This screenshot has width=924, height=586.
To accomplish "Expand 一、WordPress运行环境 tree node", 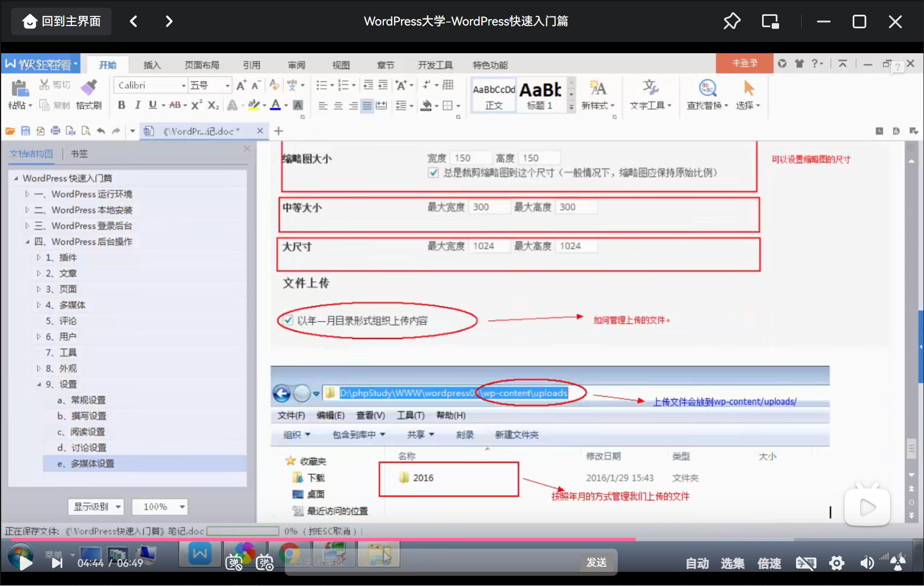I will [x=27, y=194].
